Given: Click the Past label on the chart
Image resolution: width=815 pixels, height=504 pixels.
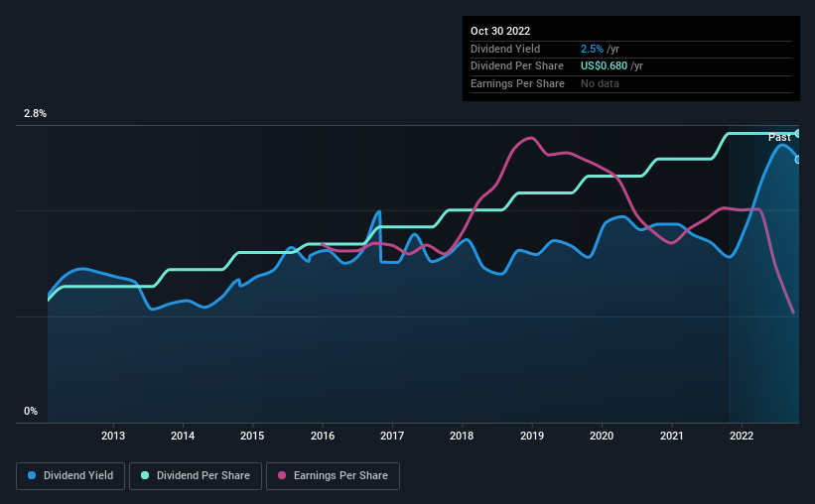Looking at the screenshot, I should 779,137.
